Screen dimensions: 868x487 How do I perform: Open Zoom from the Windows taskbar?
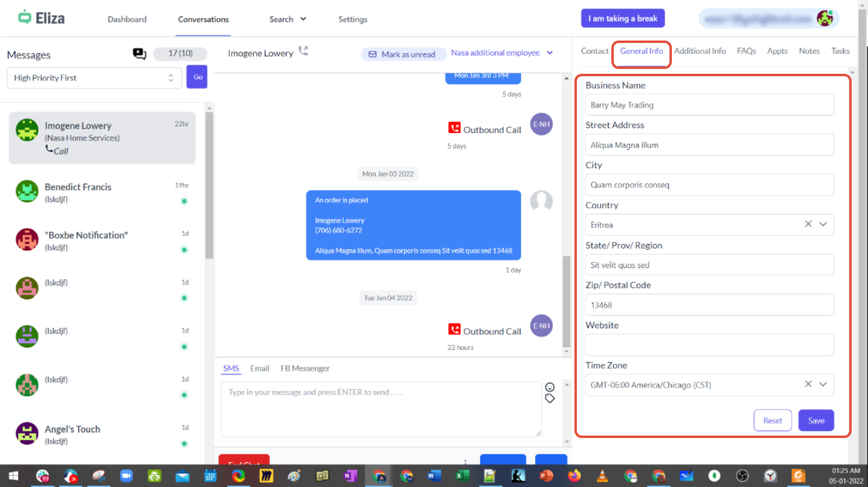coord(126,476)
